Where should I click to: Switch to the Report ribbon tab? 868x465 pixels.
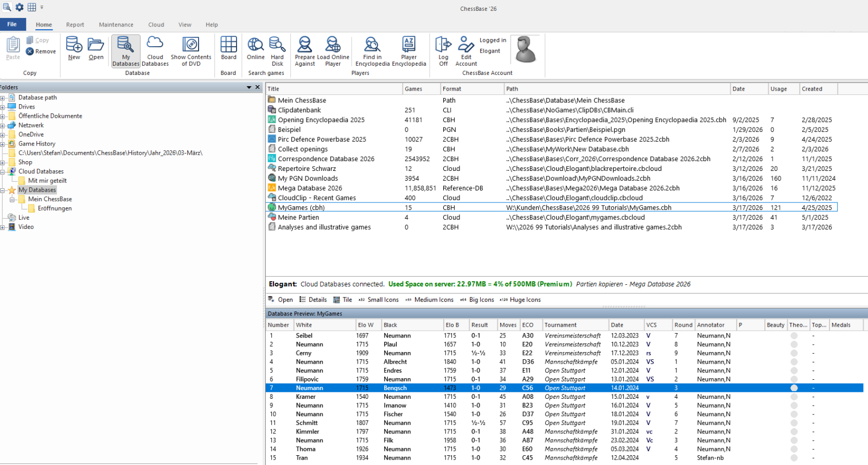point(75,24)
